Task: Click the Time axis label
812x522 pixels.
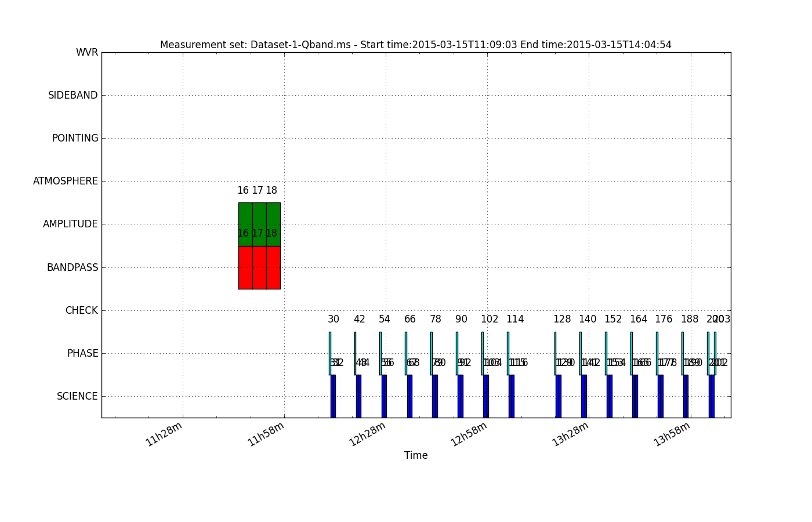Action: (416, 456)
